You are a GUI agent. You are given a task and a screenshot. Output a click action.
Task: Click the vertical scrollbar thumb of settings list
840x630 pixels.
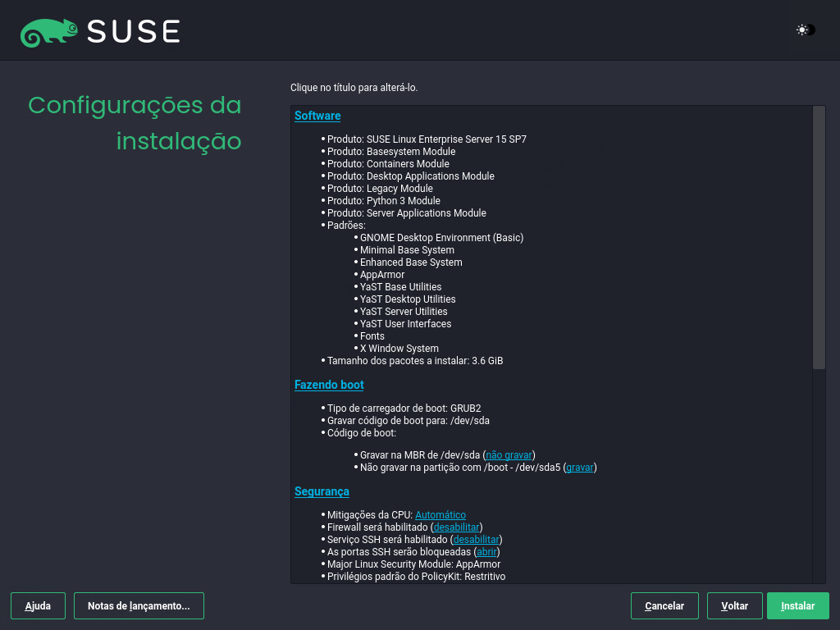tap(819, 237)
